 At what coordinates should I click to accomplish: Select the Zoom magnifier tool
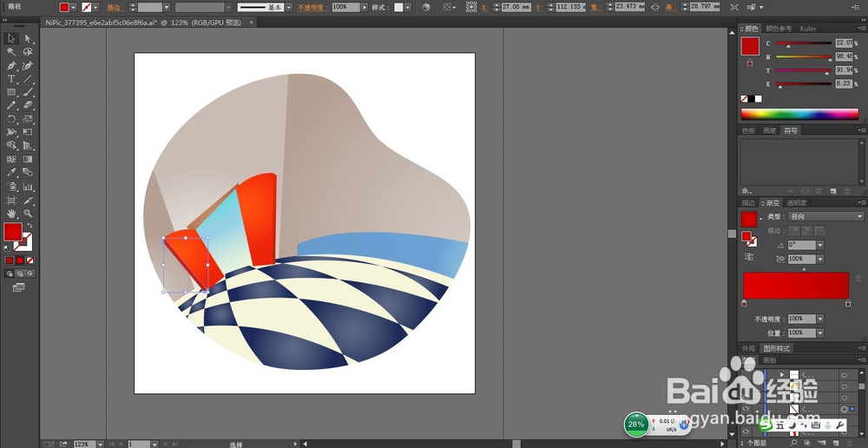tap(28, 214)
